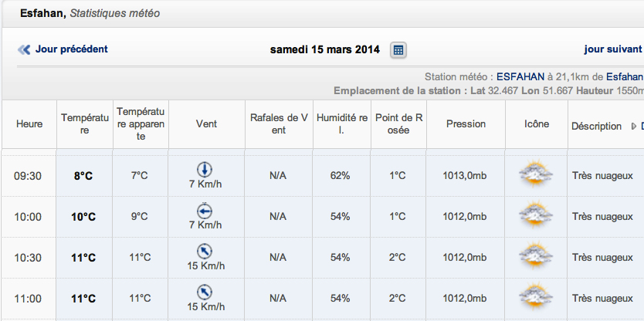Click the 11:00 wind direction arrow icon

[x=205, y=292]
